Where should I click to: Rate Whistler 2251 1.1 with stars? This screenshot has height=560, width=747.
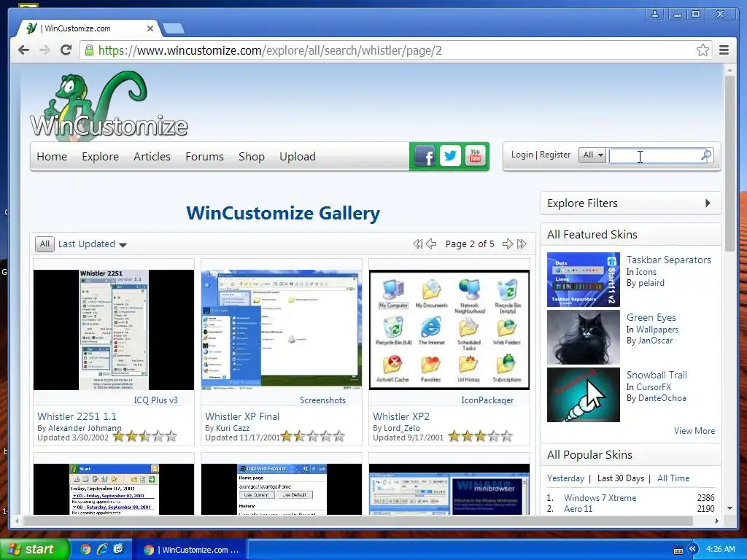pyautogui.click(x=145, y=436)
